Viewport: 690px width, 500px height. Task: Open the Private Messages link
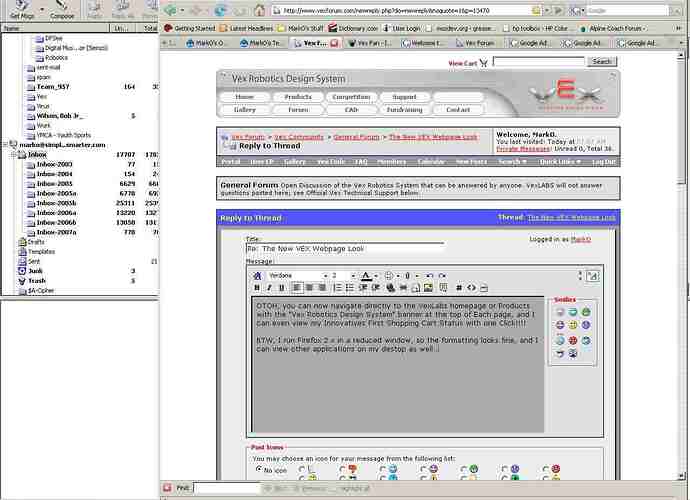click(523, 149)
